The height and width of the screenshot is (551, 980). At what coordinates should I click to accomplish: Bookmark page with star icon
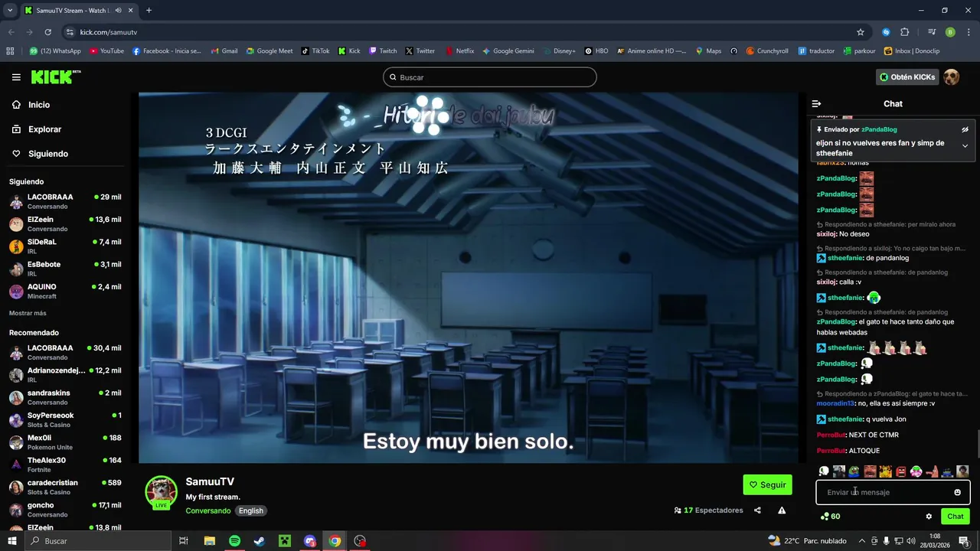(861, 32)
